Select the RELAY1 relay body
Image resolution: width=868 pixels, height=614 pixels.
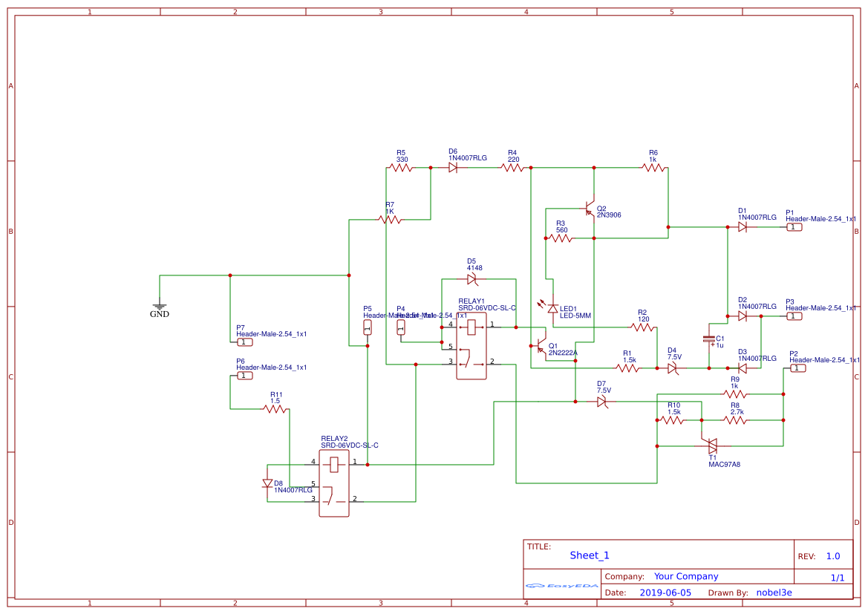[x=471, y=346]
